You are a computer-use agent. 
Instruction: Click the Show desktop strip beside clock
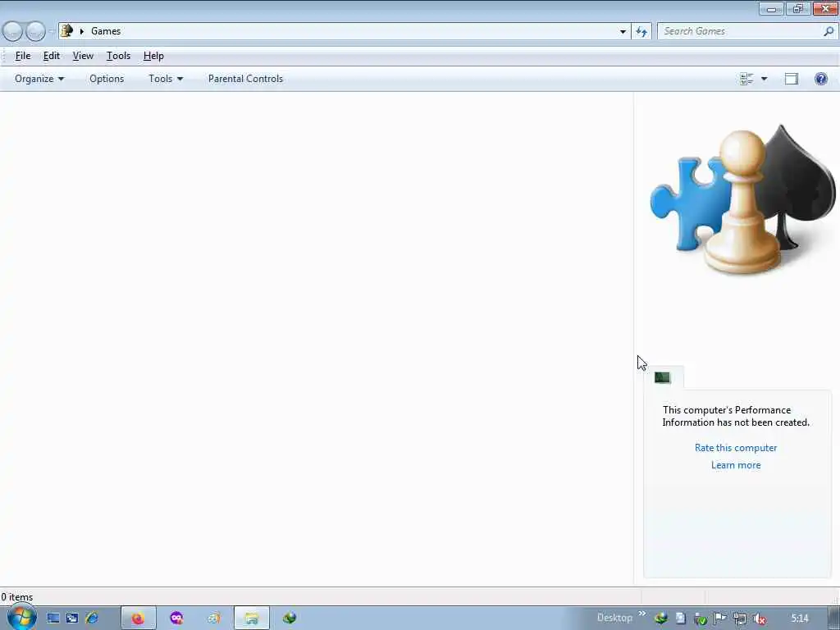pos(834,619)
